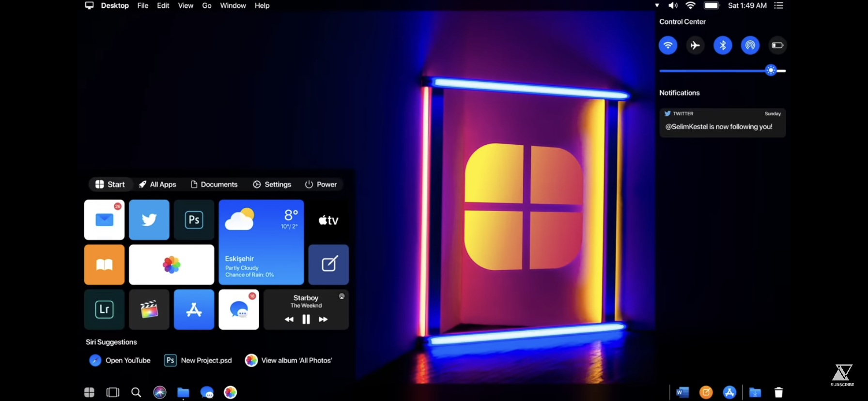This screenshot has width=868, height=401.
Task: Click the volume icon in the menu bar
Action: pos(673,5)
